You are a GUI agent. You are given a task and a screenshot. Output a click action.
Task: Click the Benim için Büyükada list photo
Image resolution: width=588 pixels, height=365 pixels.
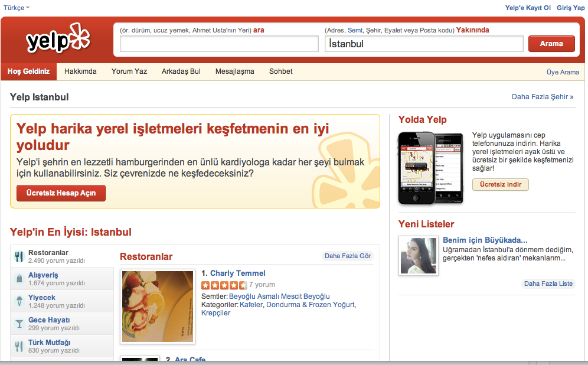(418, 256)
